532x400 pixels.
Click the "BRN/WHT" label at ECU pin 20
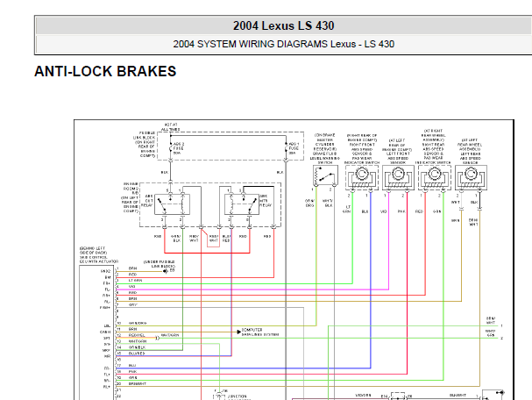pyautogui.click(x=138, y=383)
